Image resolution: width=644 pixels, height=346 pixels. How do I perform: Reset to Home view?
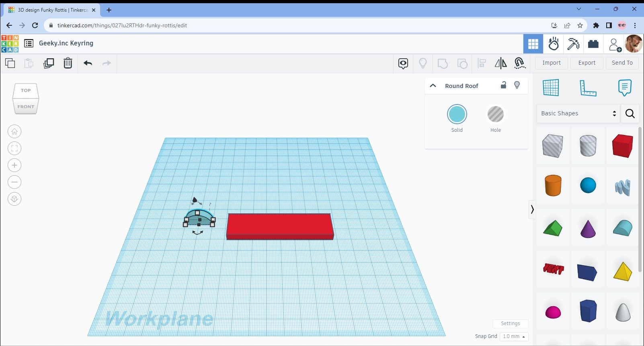coord(14,131)
